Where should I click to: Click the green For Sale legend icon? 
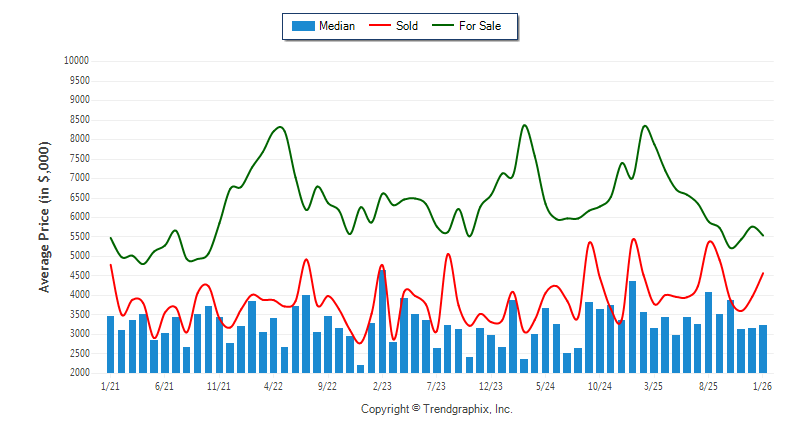coord(443,26)
